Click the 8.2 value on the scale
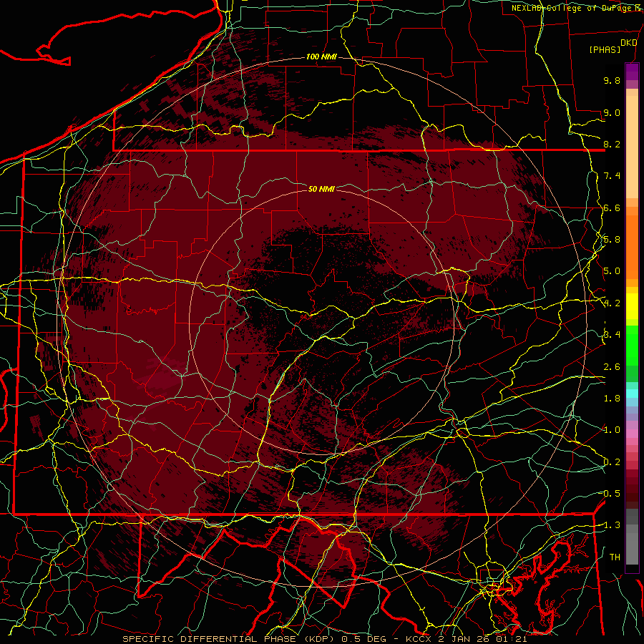The height and width of the screenshot is (644, 644). pyautogui.click(x=612, y=144)
